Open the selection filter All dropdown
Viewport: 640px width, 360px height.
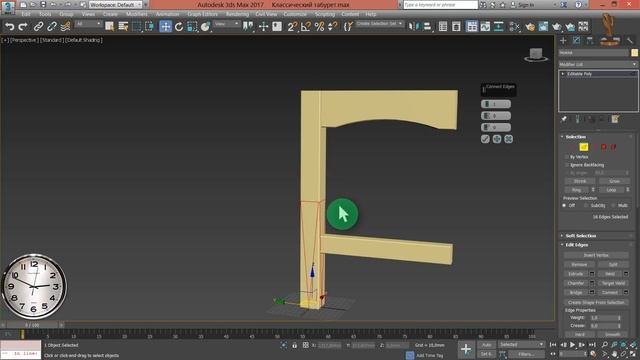pos(88,24)
